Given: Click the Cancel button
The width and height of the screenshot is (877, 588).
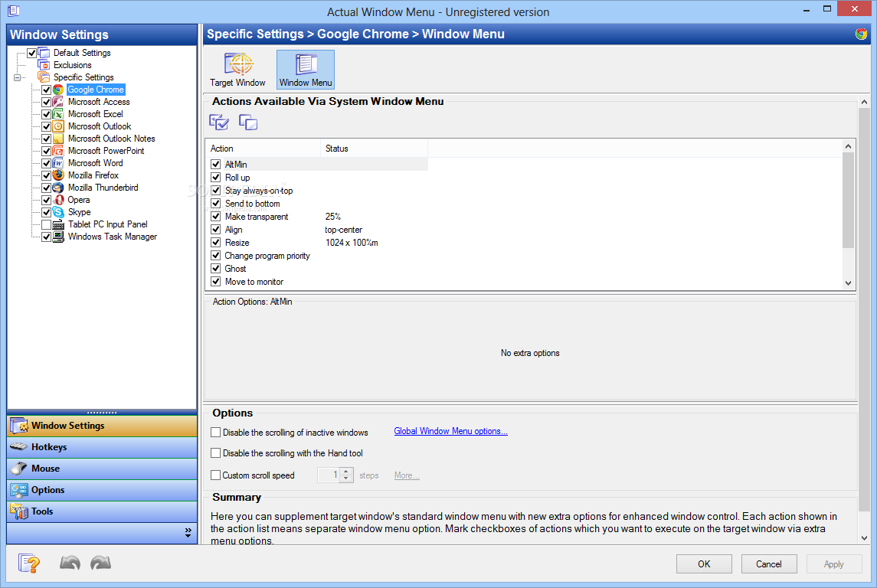Looking at the screenshot, I should (769, 564).
